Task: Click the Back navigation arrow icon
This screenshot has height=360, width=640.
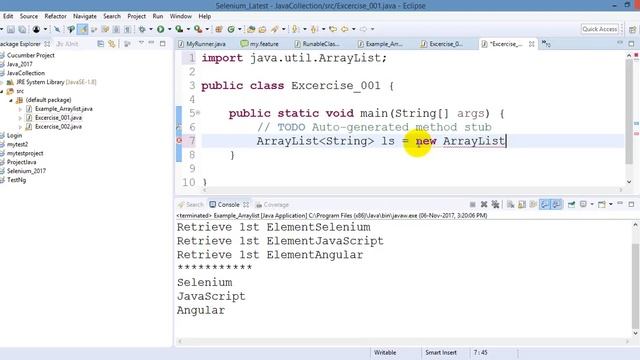Action: (345, 29)
